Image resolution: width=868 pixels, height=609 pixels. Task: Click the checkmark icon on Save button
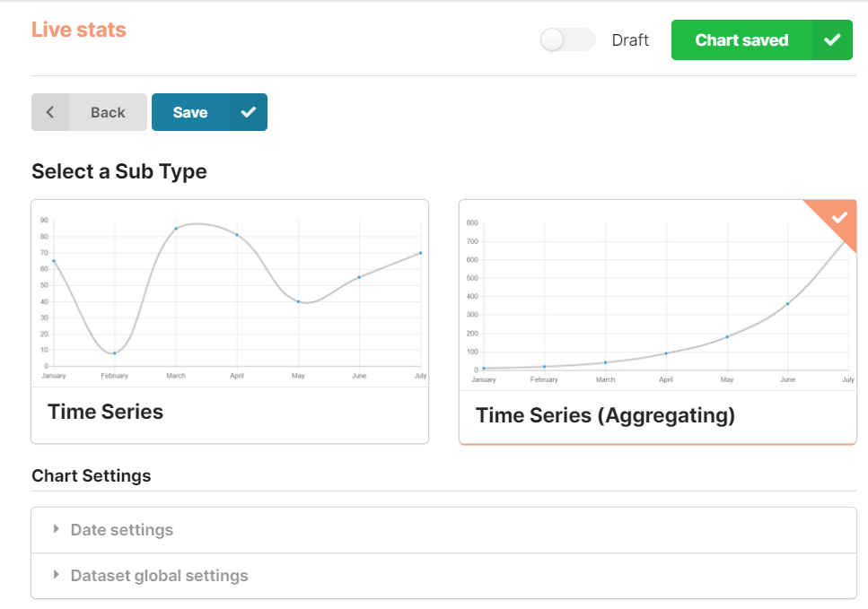[x=249, y=112]
